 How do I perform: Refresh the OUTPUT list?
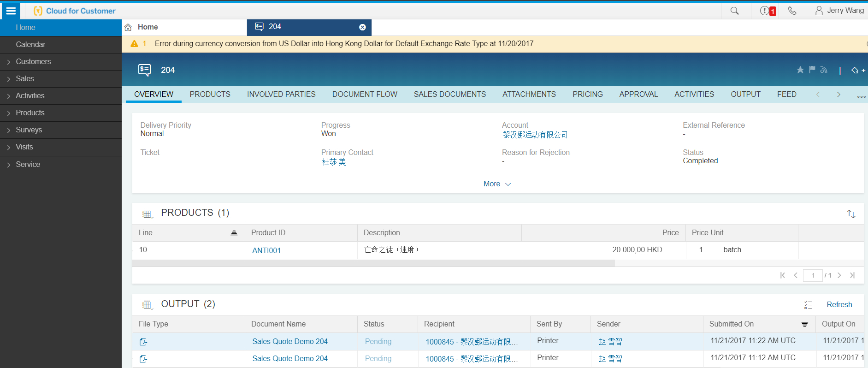(x=839, y=305)
